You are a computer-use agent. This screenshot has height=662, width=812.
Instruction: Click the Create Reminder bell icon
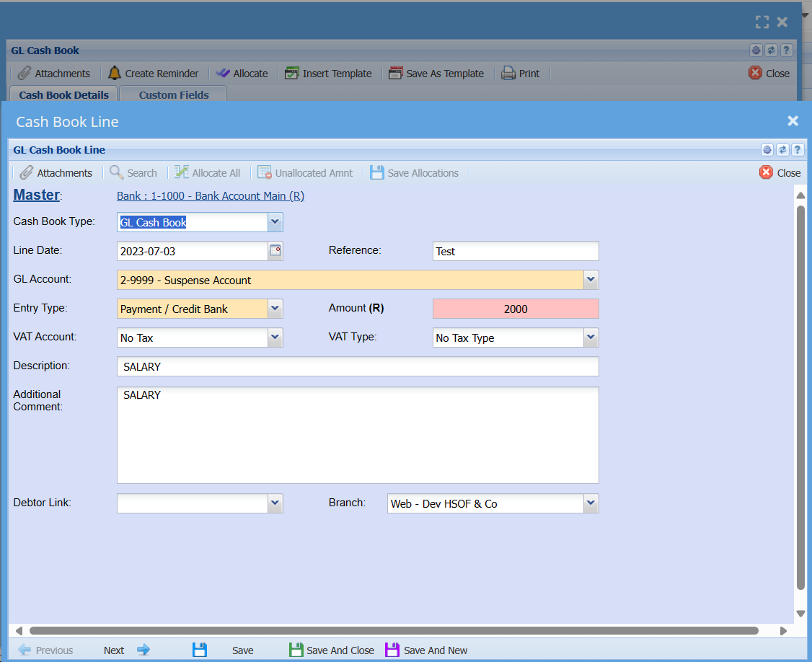coord(115,74)
